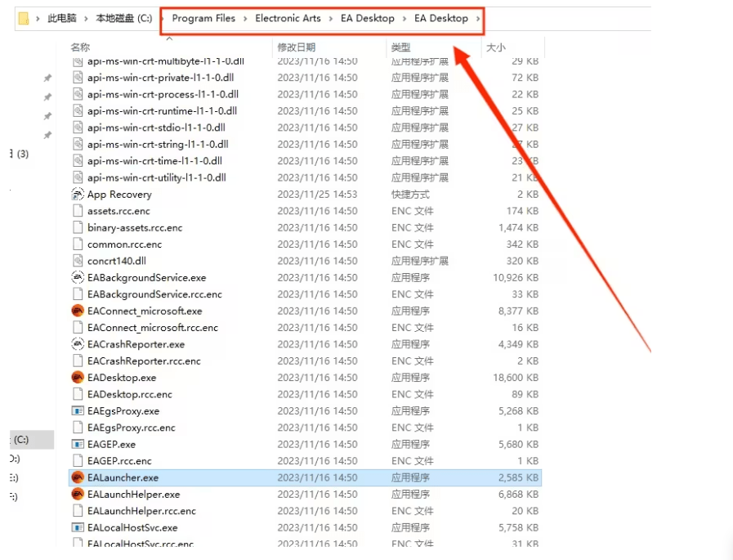
Task: Click the EABackgroundService.exe icon
Action: click(78, 278)
